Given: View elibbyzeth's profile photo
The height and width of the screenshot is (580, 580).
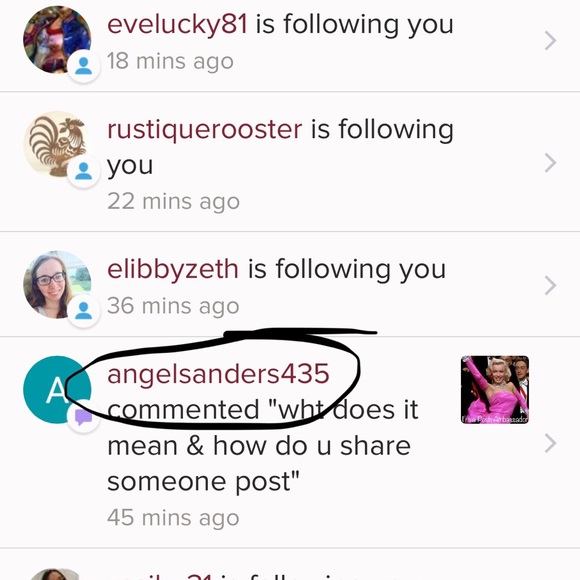Looking at the screenshot, I should [x=57, y=284].
